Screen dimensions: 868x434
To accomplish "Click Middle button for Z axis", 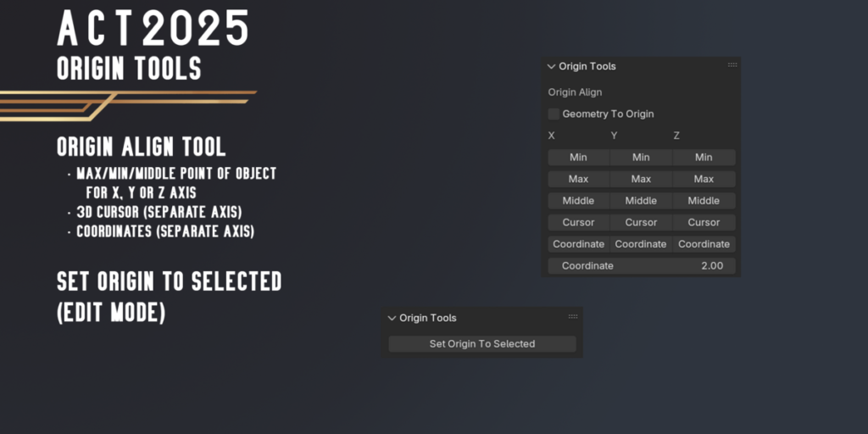I will [704, 201].
